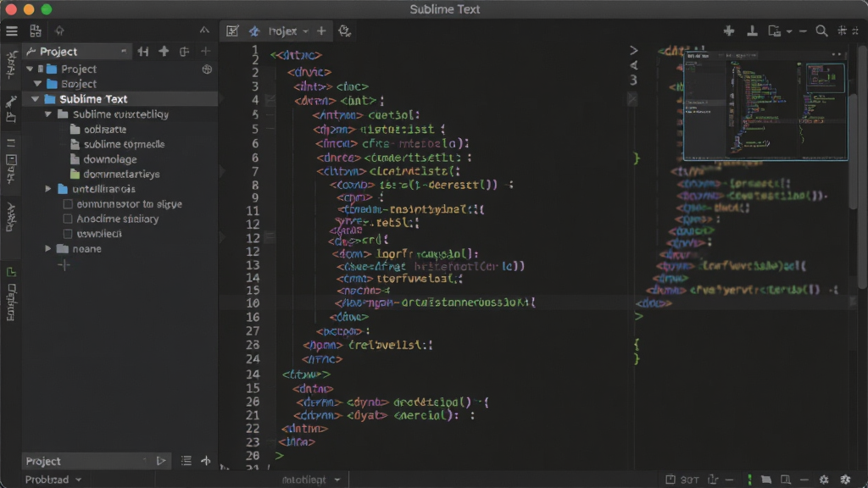Tick the checkbox beside 'uswoilecn'
Image resolution: width=868 pixels, height=488 pixels.
click(68, 234)
